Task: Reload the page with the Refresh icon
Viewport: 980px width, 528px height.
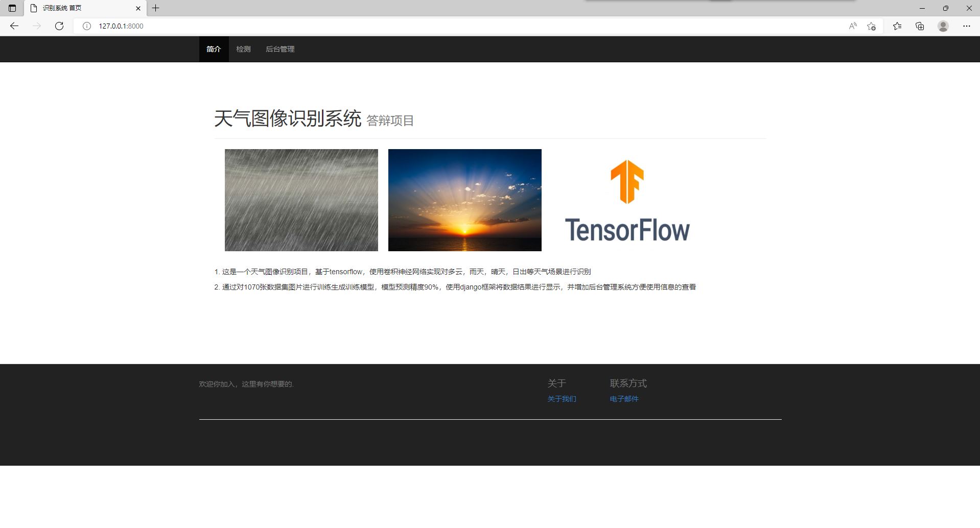Action: 59,26
